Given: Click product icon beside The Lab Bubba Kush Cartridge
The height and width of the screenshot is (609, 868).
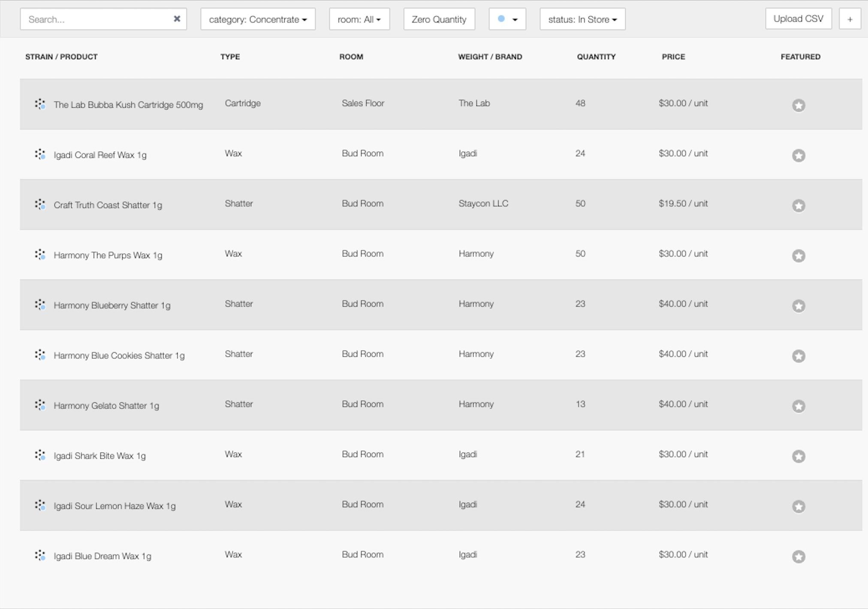Looking at the screenshot, I should (40, 104).
